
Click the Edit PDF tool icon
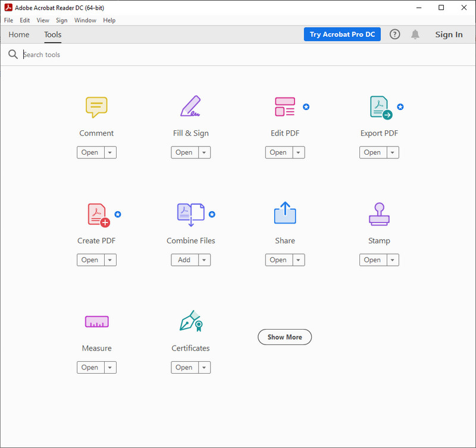pyautogui.click(x=284, y=107)
